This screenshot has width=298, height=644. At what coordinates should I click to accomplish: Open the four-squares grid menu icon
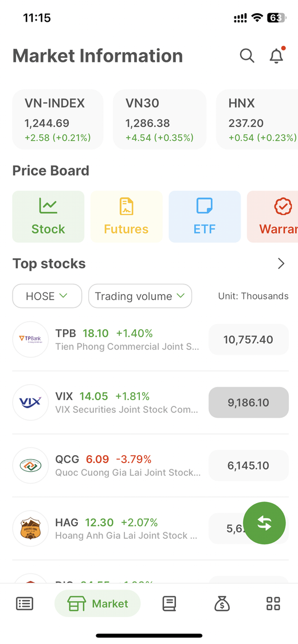(x=273, y=603)
